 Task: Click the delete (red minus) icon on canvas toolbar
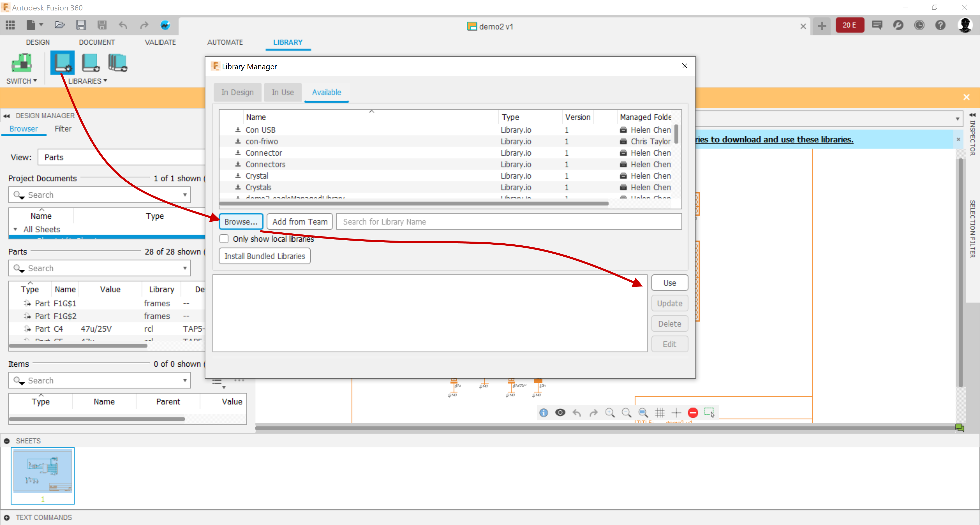pos(693,413)
